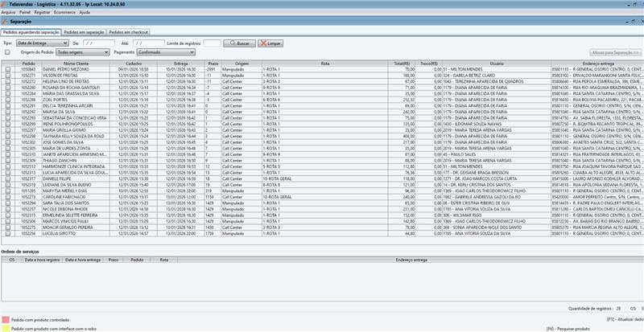This screenshot has height=332, width=644.
Task: Open the Ajuda menu
Action: pyautogui.click(x=85, y=13)
